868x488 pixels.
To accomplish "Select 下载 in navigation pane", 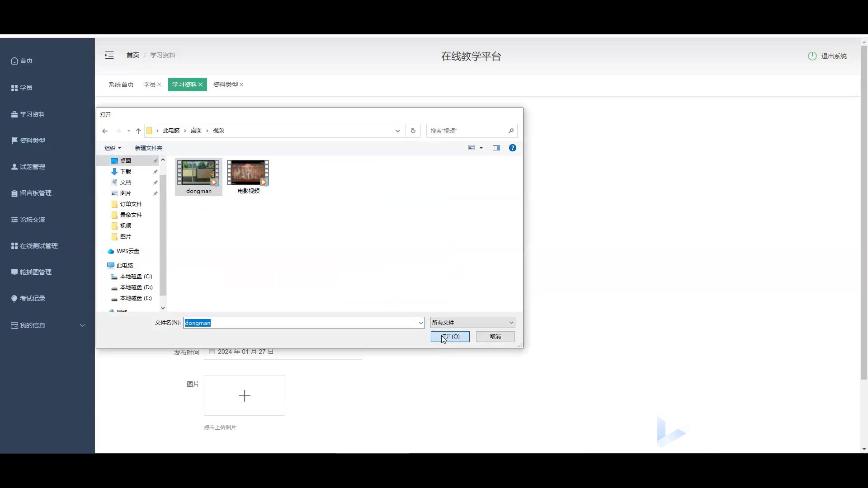I will coord(126,172).
